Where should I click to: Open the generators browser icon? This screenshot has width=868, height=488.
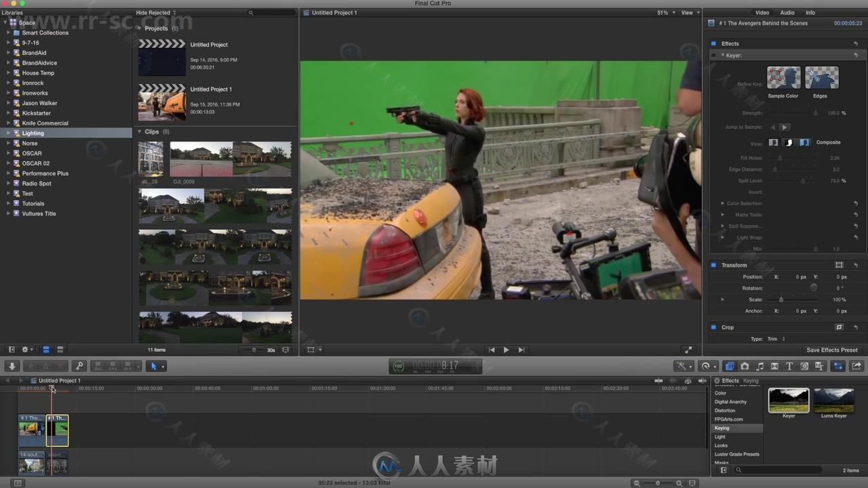[804, 366]
